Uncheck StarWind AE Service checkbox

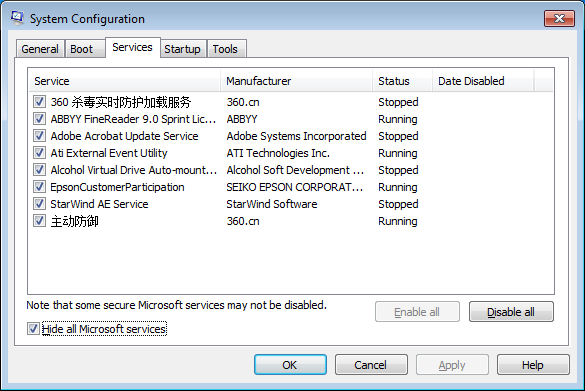[39, 204]
